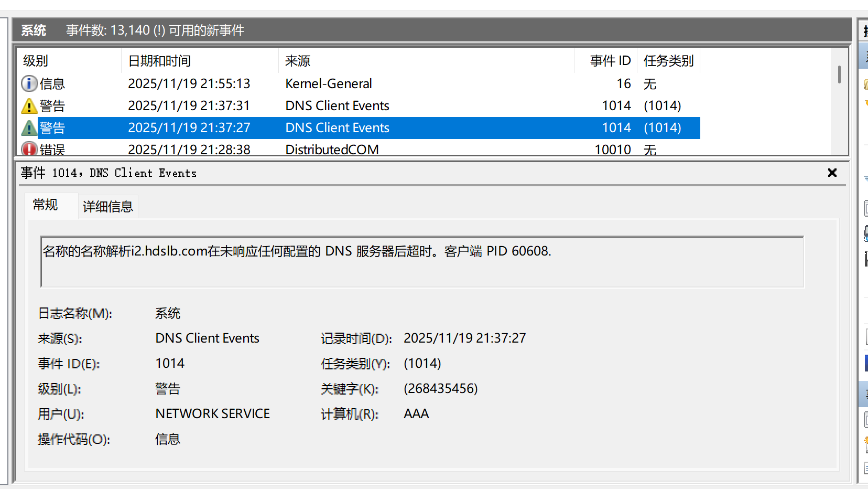
Task: Click the 操作代码 value 信息 in details
Action: coord(168,439)
